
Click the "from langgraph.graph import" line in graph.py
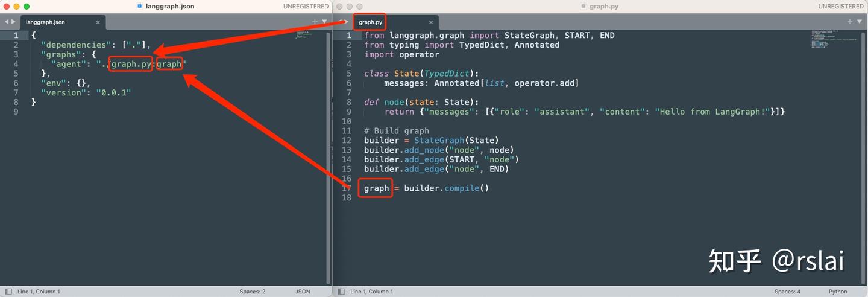click(489, 36)
